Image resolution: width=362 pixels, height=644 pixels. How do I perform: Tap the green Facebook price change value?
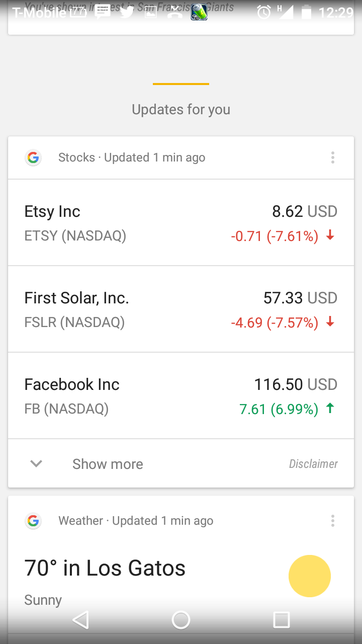coord(279,409)
